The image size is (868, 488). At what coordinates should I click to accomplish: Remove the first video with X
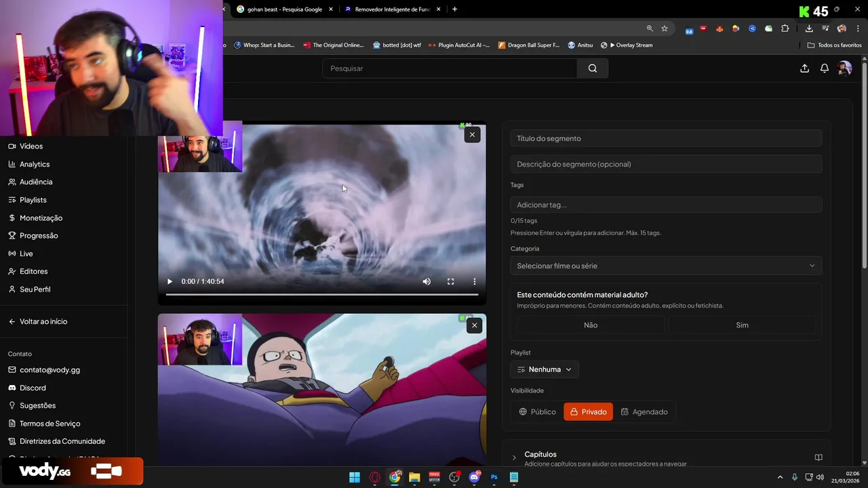tap(472, 135)
